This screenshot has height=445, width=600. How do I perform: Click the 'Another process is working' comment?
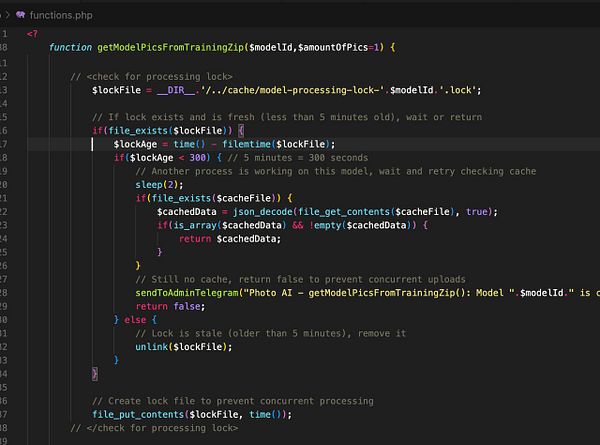click(336, 171)
